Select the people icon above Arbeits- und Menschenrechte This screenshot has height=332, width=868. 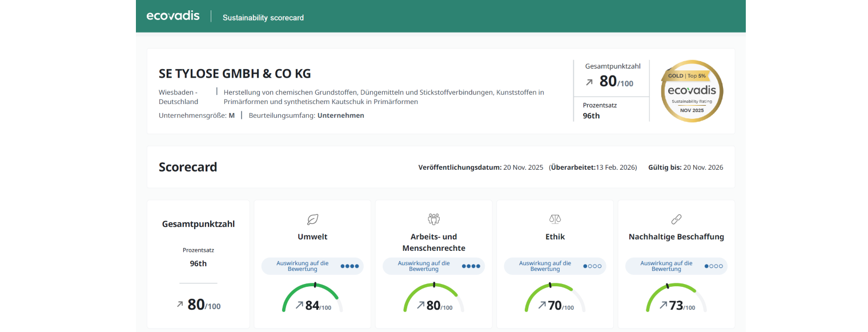(x=433, y=218)
